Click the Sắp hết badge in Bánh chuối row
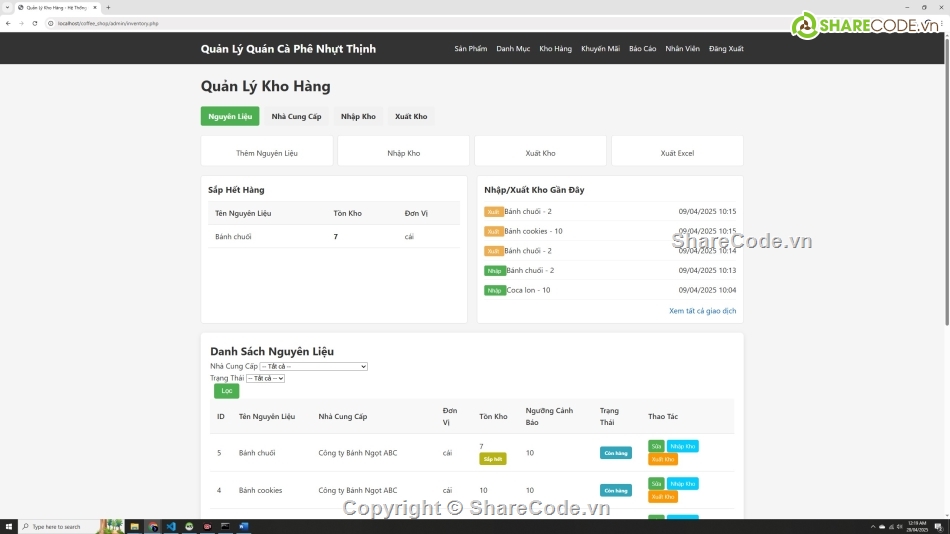950x534 pixels. coord(493,459)
